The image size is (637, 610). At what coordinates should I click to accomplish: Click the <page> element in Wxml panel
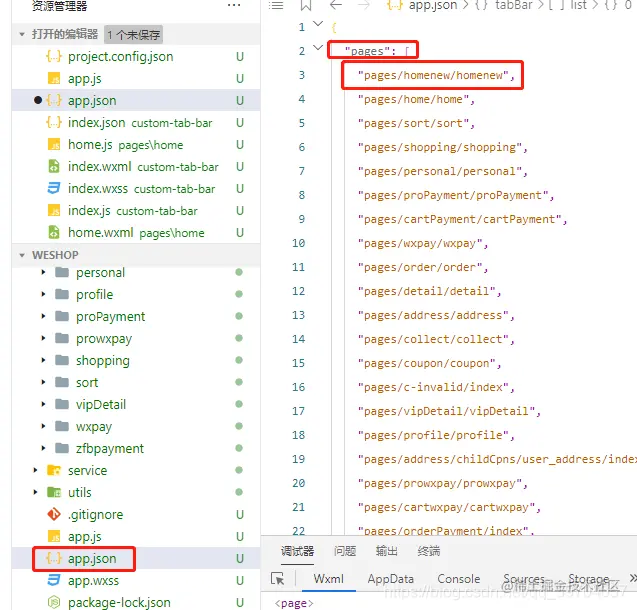click(294, 603)
